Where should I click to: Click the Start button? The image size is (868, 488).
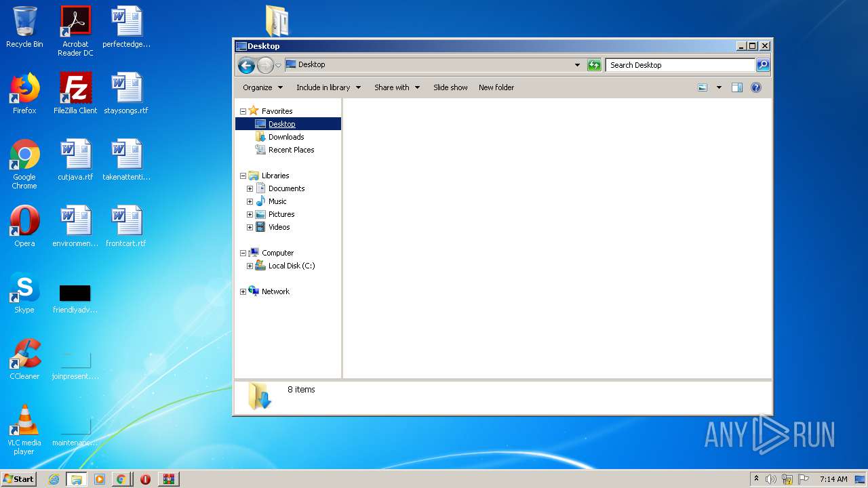tap(19, 479)
